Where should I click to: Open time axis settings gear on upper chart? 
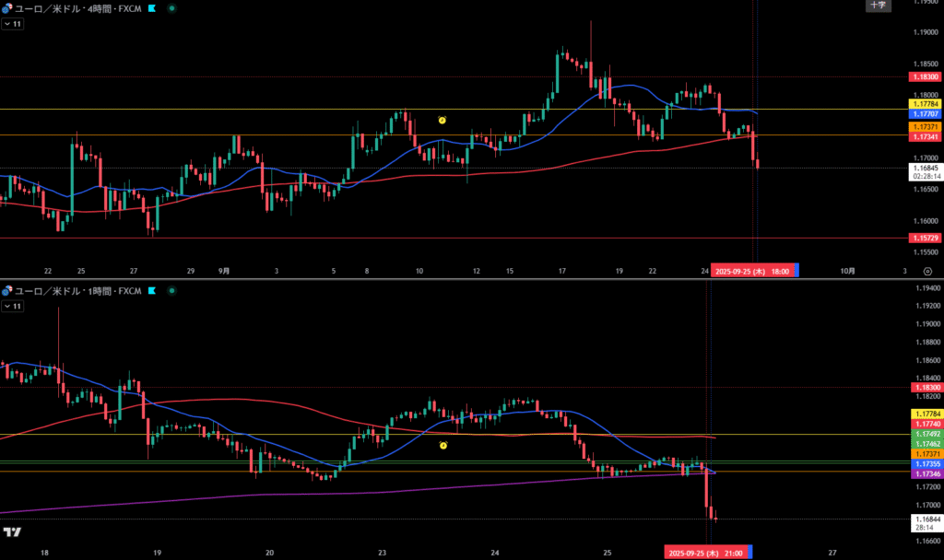[926, 271]
